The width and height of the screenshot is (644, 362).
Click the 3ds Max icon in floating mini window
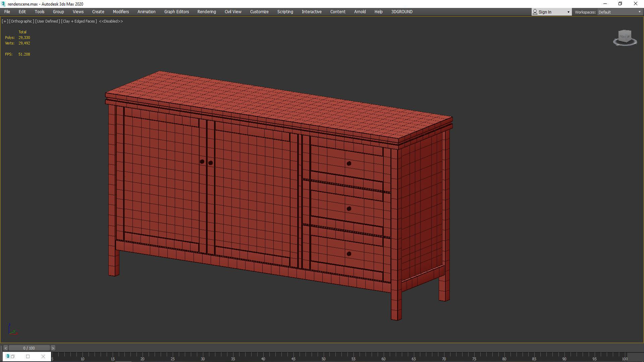coord(8,356)
